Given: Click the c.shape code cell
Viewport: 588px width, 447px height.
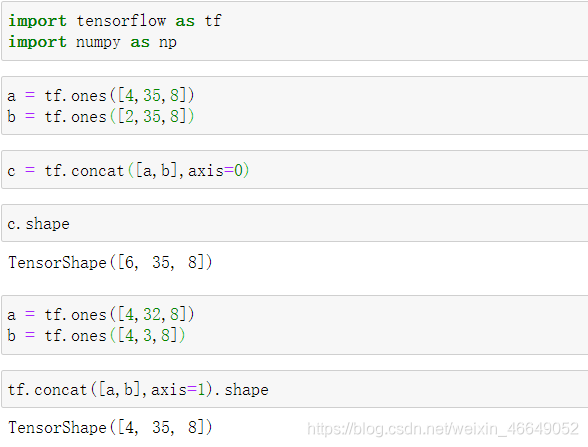Looking at the screenshot, I should (295, 224).
